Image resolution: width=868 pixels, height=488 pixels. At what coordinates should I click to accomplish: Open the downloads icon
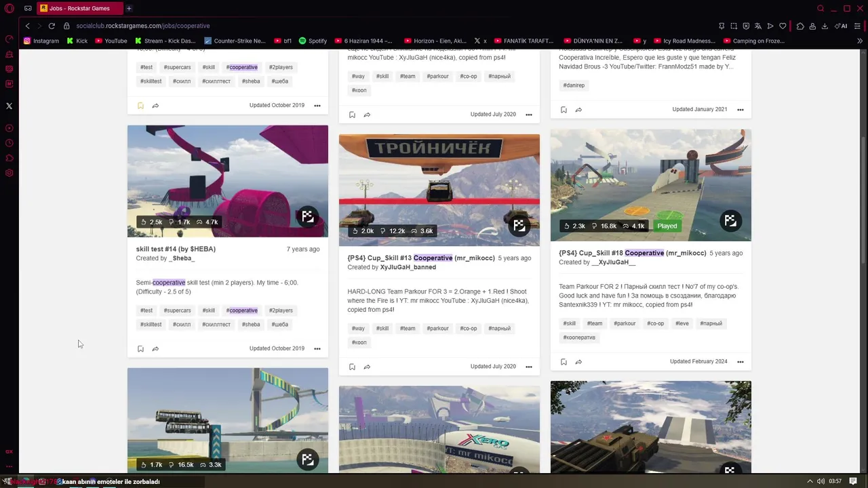(x=825, y=26)
